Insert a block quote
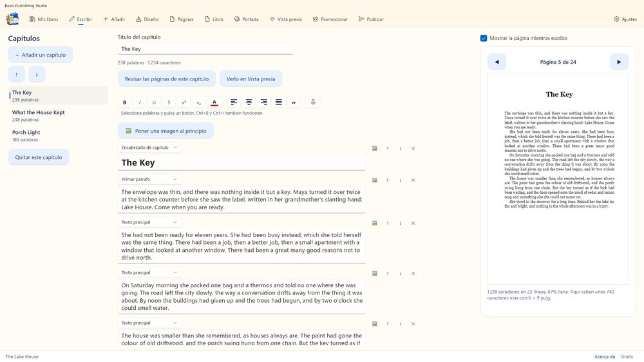The width and height of the screenshot is (644, 362). (x=293, y=102)
